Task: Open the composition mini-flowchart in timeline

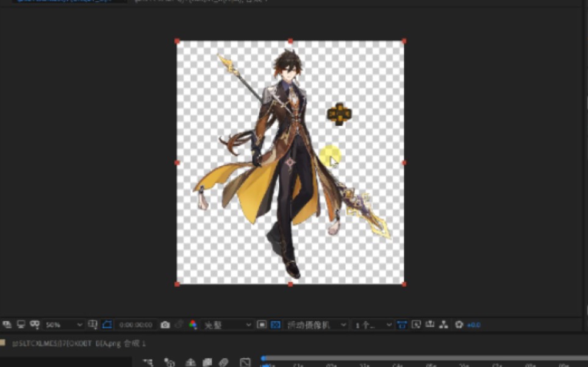Action: 148,362
